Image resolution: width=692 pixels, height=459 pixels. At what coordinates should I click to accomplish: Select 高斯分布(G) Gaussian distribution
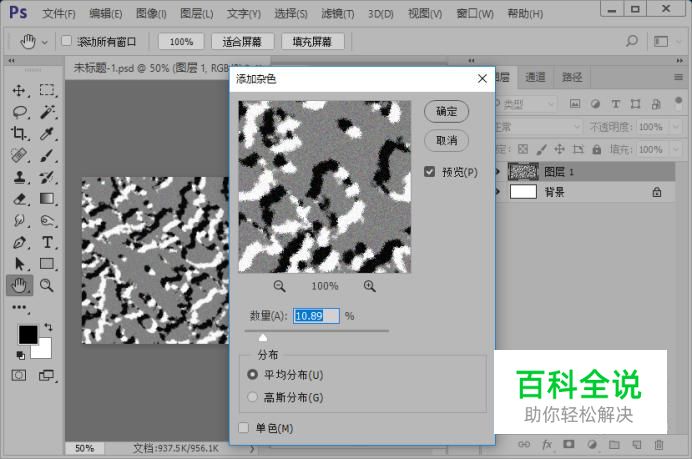pyautogui.click(x=252, y=397)
